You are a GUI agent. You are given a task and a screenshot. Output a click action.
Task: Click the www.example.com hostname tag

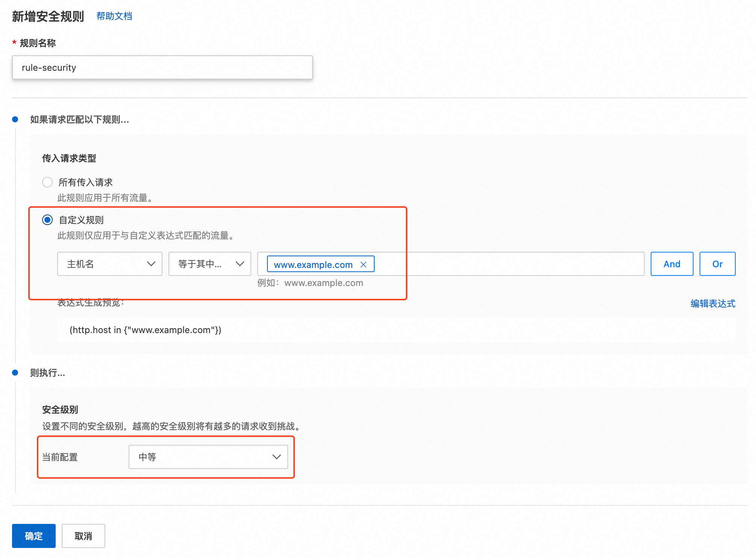click(313, 265)
